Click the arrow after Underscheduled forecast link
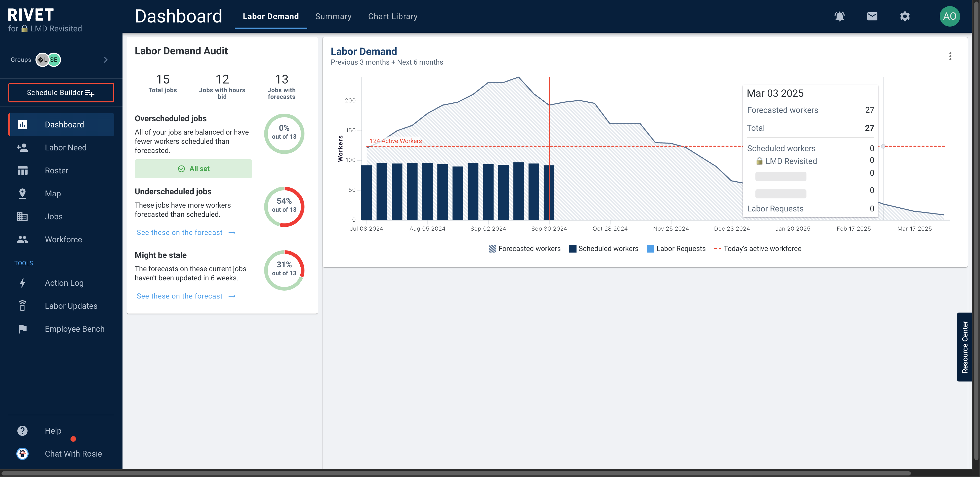 tap(232, 233)
